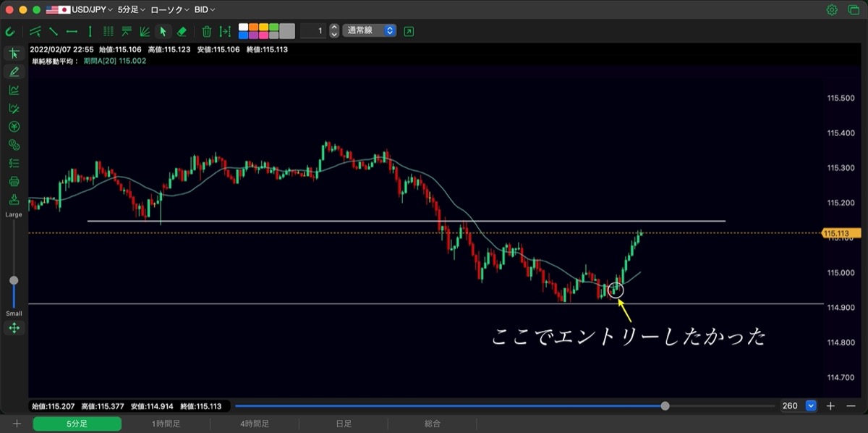Image resolution: width=868 pixels, height=433 pixels.
Task: Open the 5分足 timeframe dropdown
Action: [x=131, y=10]
